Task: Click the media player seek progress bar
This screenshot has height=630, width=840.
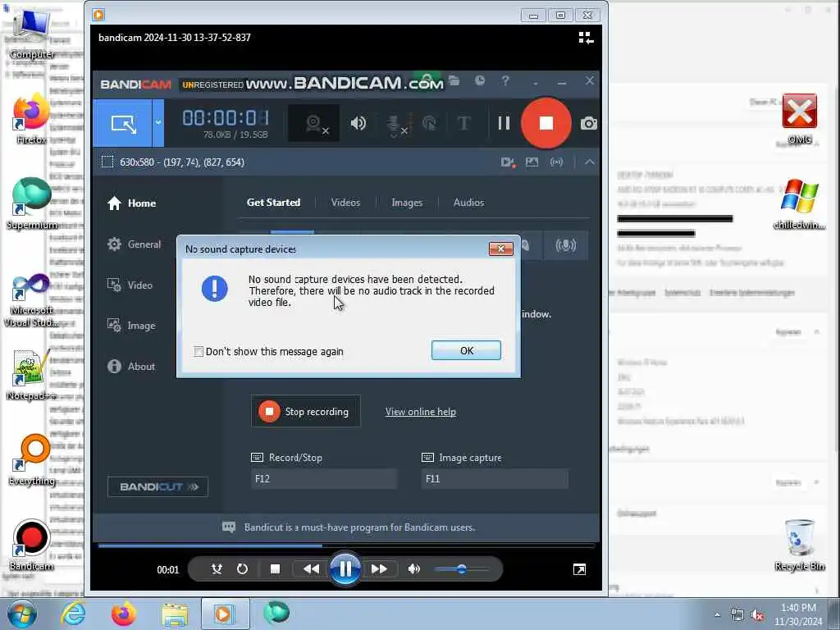Action: pos(346,546)
